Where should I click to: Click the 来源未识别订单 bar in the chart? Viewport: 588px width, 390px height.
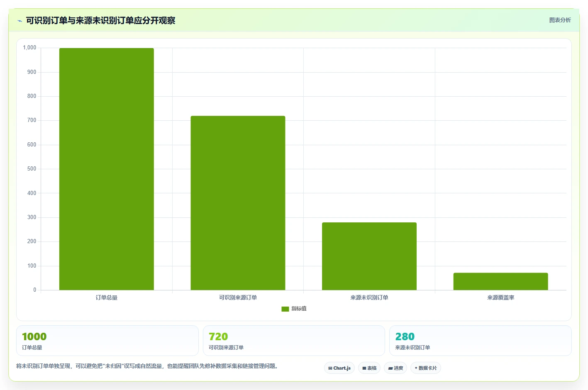pos(369,256)
